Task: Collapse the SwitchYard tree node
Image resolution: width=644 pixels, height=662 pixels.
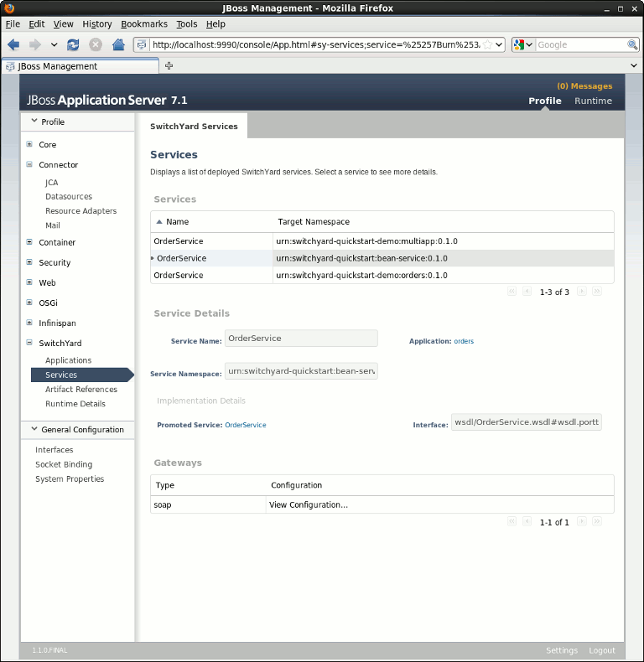Action: pos(29,343)
